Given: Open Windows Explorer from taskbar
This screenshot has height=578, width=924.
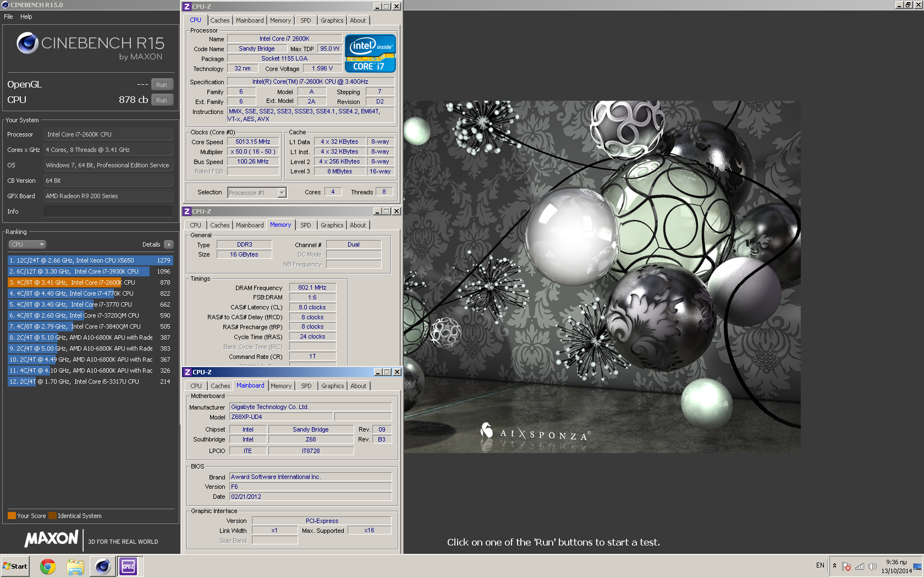Looking at the screenshot, I should tap(75, 566).
